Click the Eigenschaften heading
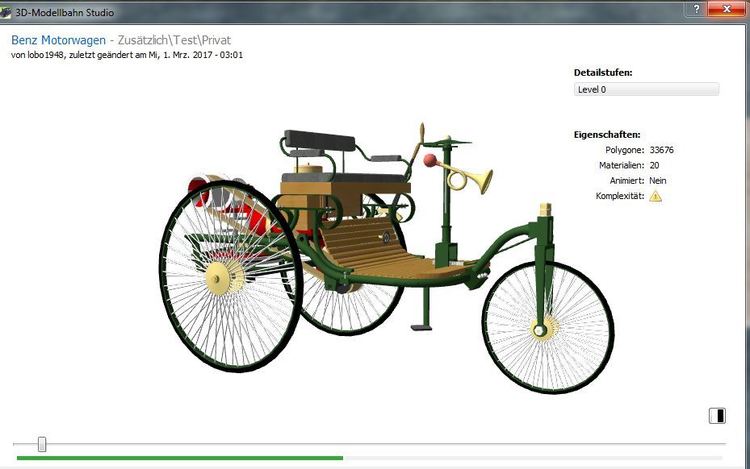This screenshot has height=469, width=750. point(607,135)
